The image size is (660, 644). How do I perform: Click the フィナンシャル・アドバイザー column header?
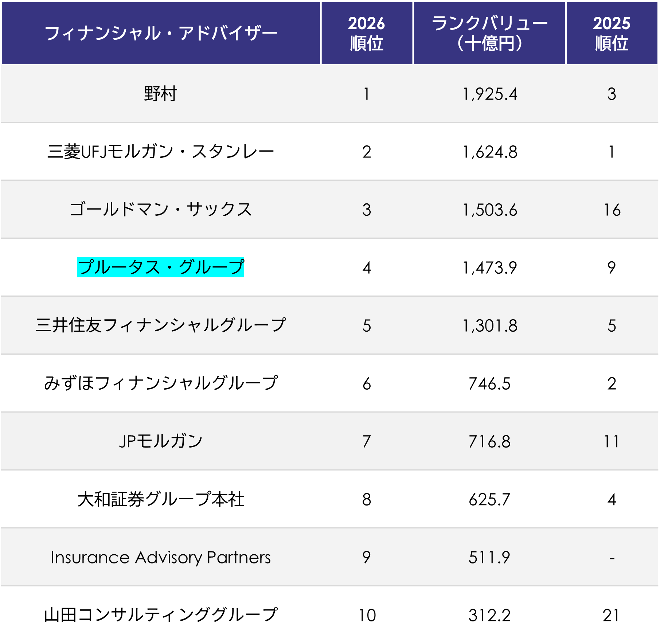click(x=161, y=33)
